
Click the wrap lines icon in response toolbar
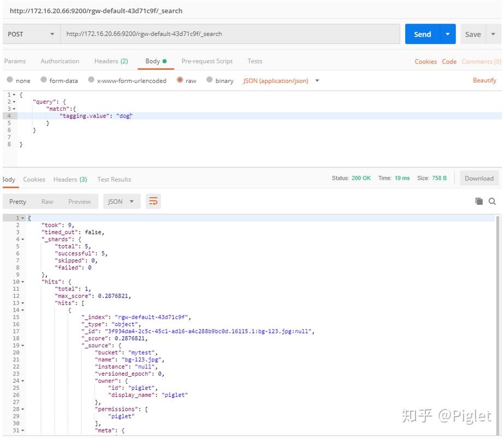tap(153, 201)
